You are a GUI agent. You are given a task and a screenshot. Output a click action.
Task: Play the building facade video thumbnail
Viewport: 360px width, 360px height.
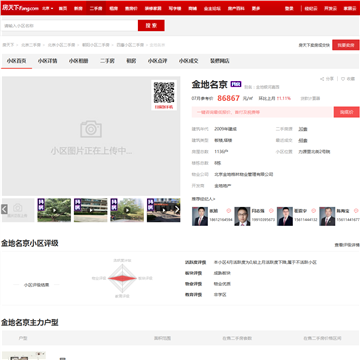(x=91, y=210)
